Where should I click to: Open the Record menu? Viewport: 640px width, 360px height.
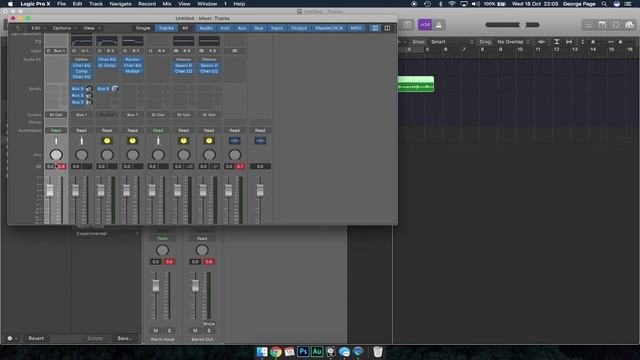pos(147,4)
